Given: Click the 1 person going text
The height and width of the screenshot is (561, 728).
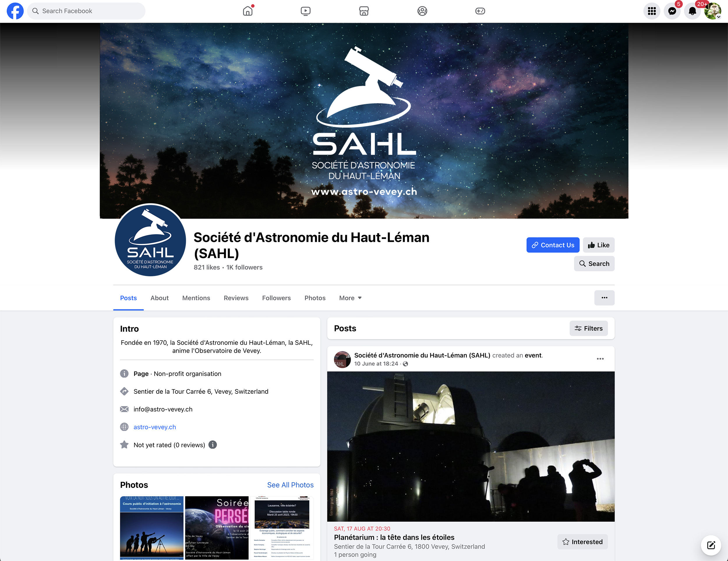Looking at the screenshot, I should point(355,555).
